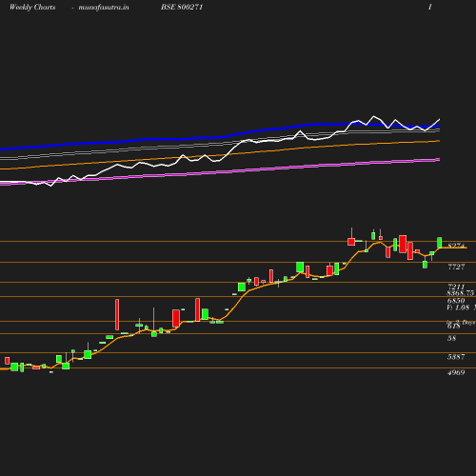The width and height of the screenshot is (476, 476).
Task: Click the 'Weekly Charts' title text
Action: (32, 7)
